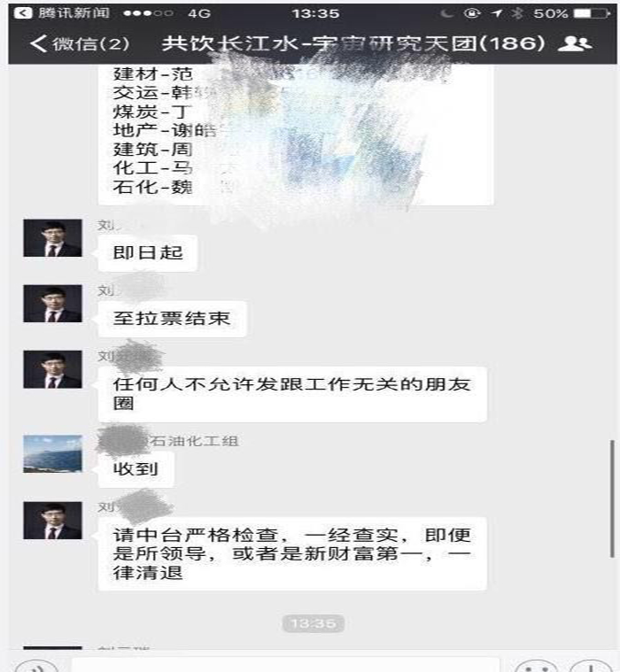Go back to 微信(2) chat list
The width and height of the screenshot is (620, 672).
click(80, 43)
